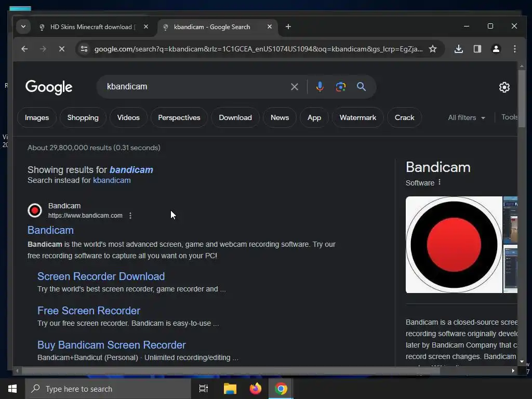Bookmark this page with the star icon
The image size is (532, 399).
point(433,49)
